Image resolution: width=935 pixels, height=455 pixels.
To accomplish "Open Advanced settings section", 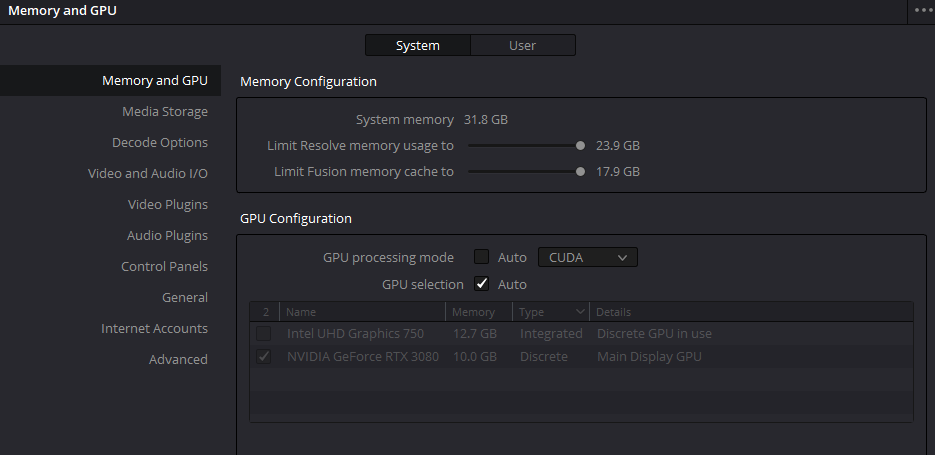I will 178,360.
